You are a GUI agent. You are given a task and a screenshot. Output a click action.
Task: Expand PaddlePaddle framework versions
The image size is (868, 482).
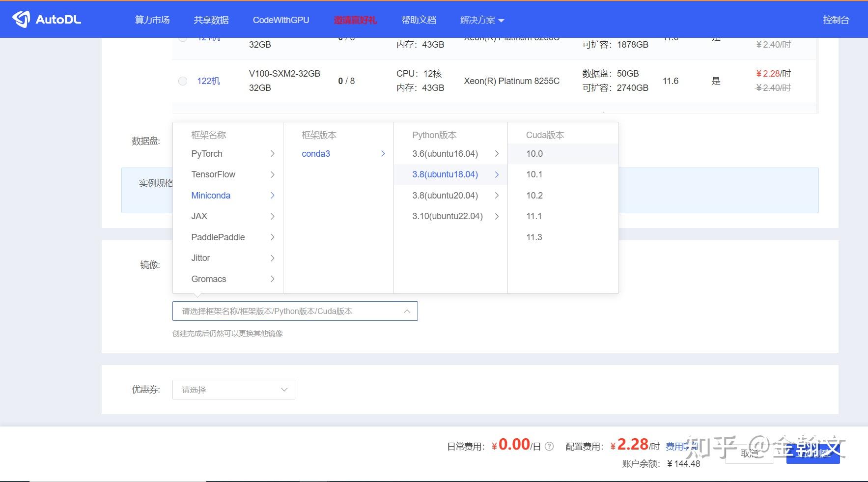pos(218,237)
